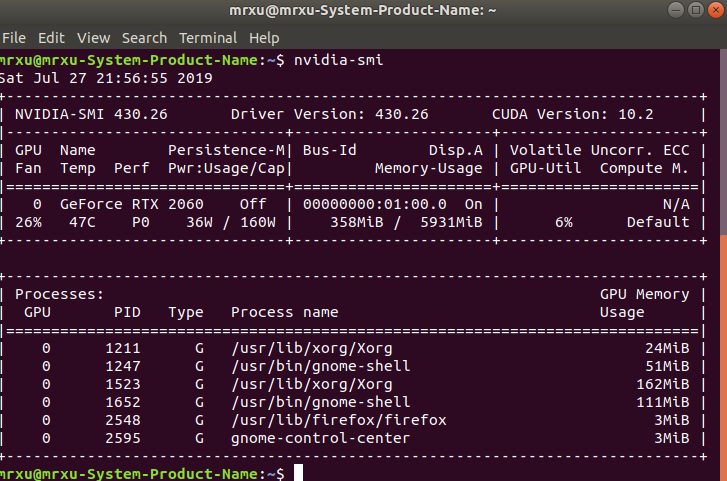The width and height of the screenshot is (727, 481).
Task: Click the used memory 358MiB value
Action: click(x=357, y=222)
